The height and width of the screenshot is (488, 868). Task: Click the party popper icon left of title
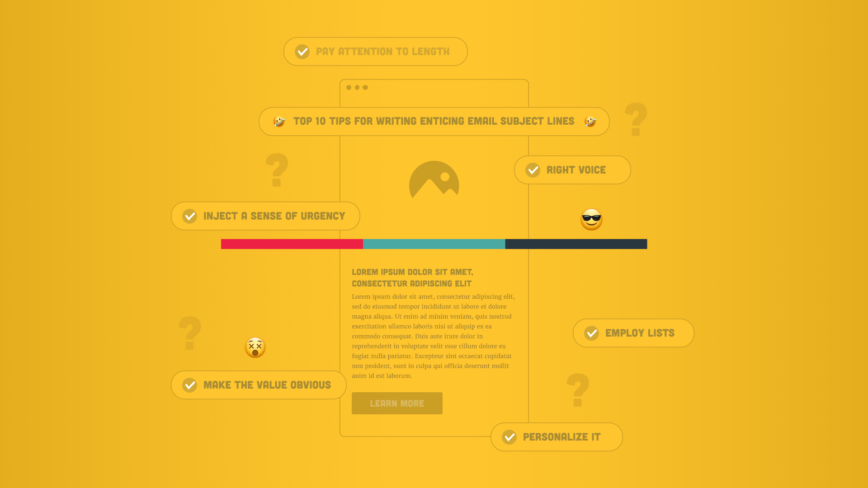[x=278, y=121]
